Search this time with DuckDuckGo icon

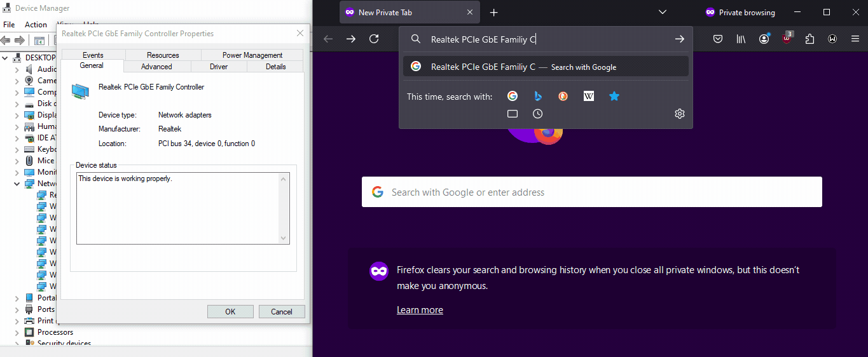563,97
